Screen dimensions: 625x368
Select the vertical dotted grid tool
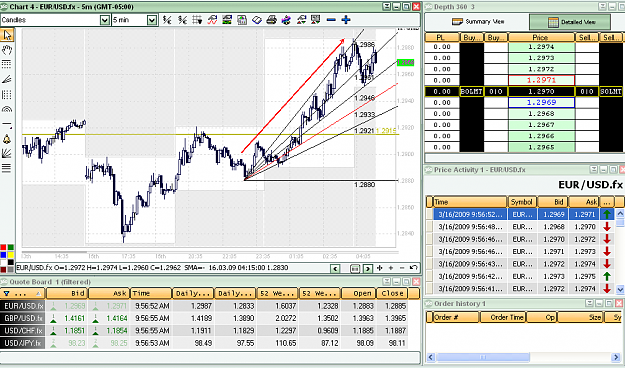click(x=7, y=94)
